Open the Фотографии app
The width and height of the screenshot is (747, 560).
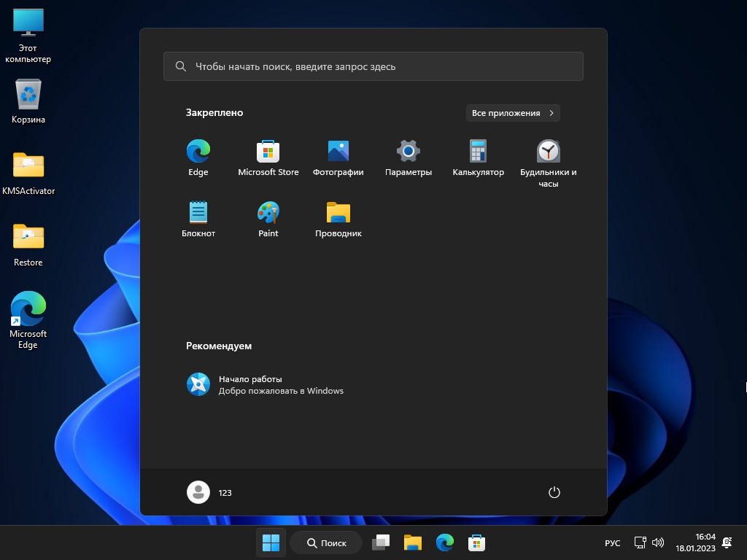point(338,151)
